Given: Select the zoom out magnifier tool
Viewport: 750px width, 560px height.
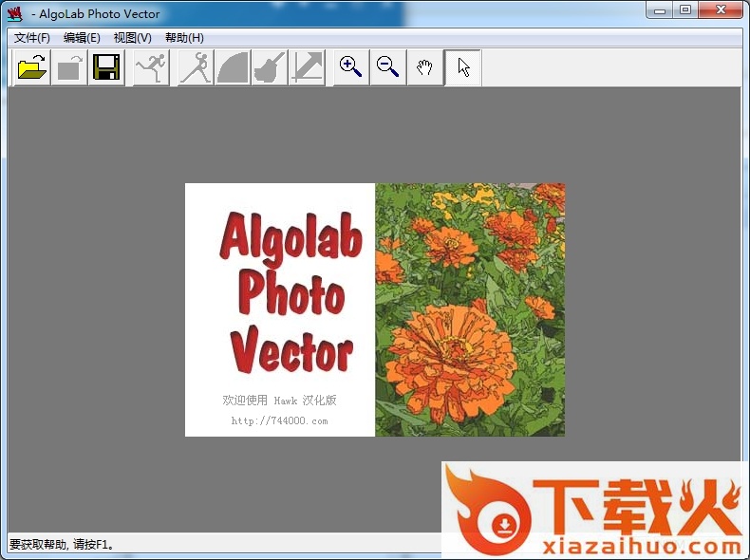Looking at the screenshot, I should [388, 67].
